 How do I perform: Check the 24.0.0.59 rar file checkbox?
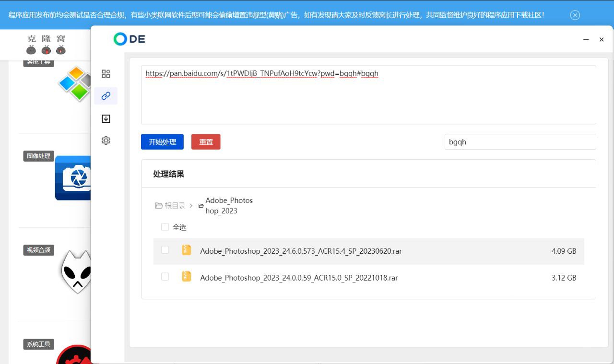point(165,277)
